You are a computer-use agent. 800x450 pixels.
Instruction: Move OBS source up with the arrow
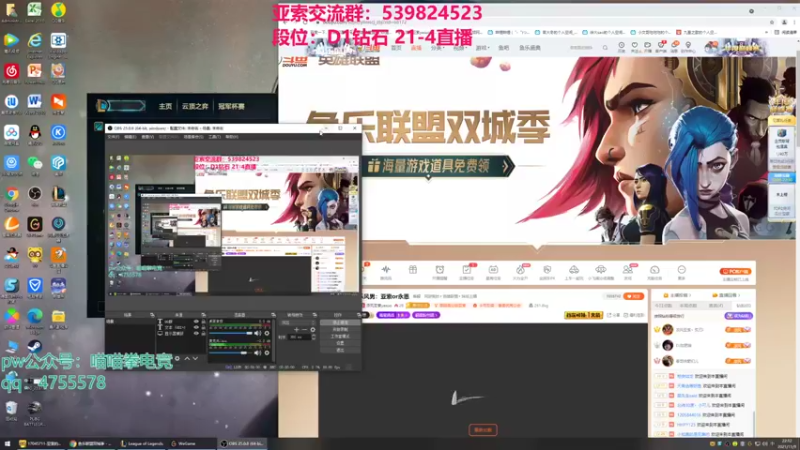(x=187, y=359)
